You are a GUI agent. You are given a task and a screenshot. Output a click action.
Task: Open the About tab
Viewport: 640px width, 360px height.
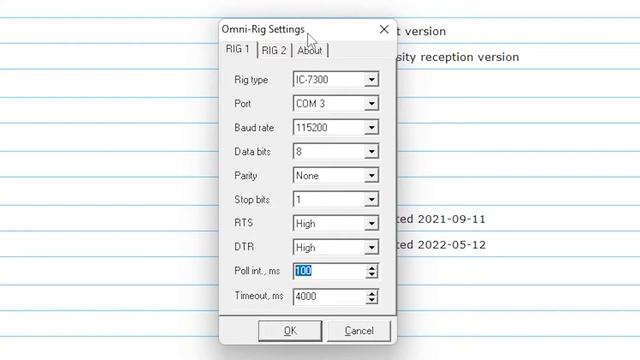(x=309, y=51)
